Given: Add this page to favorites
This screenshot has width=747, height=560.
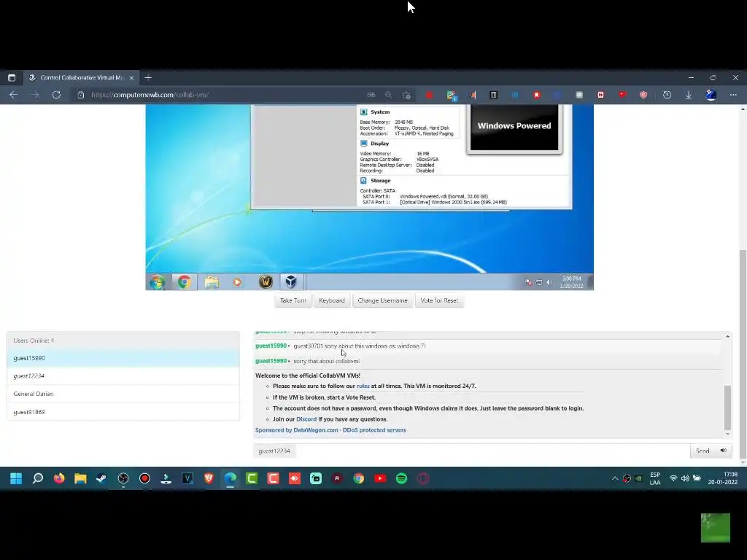Looking at the screenshot, I should 406,95.
